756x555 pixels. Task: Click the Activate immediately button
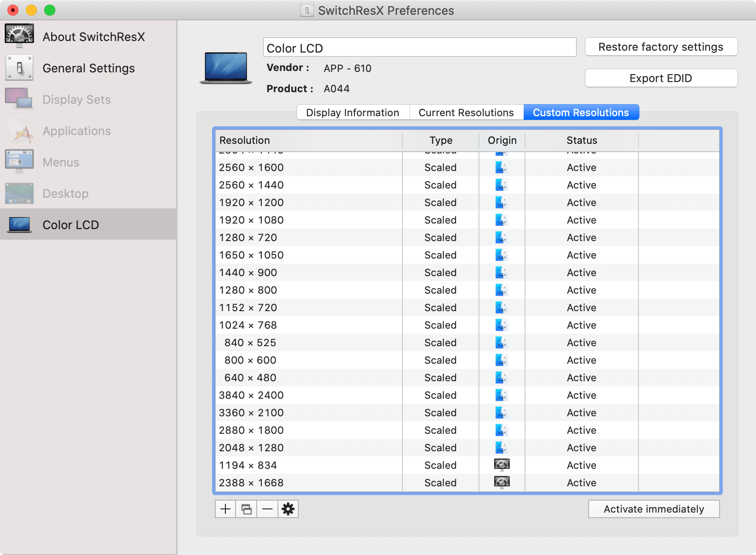pos(654,509)
